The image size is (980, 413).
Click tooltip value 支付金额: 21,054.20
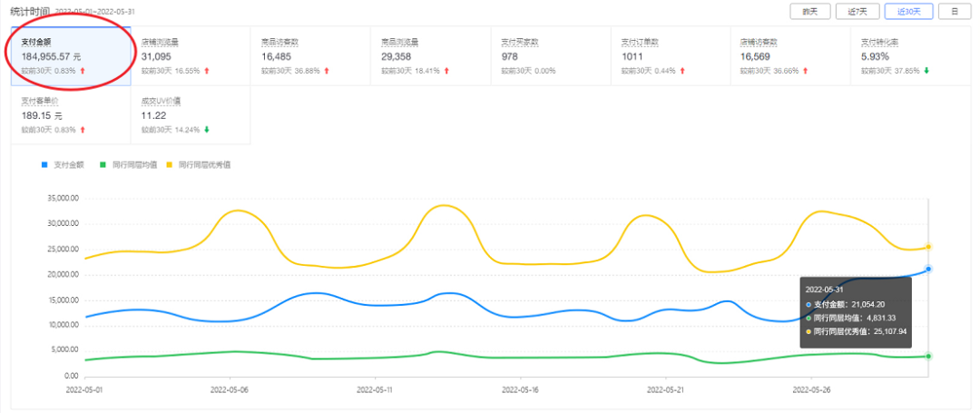(x=845, y=304)
